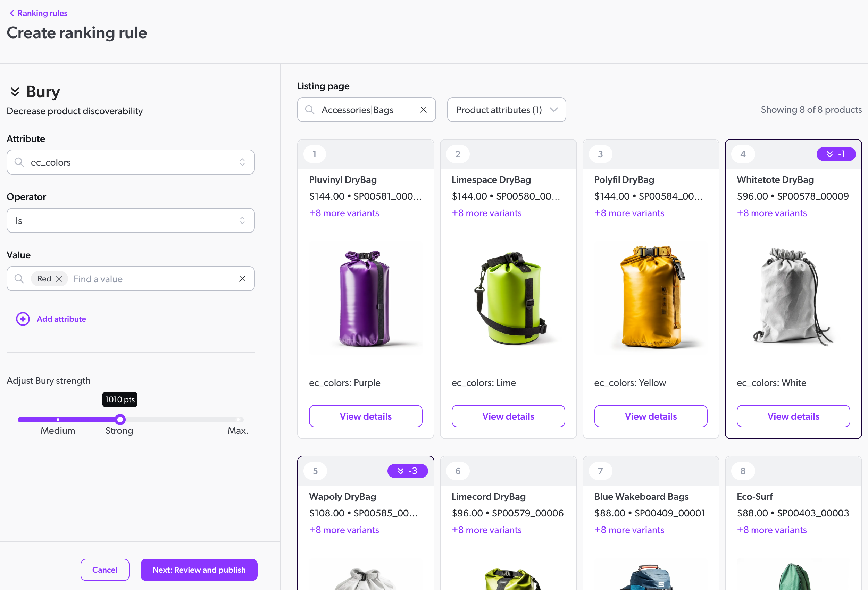Click the Add attribute link
This screenshot has width=868, height=590.
61,319
